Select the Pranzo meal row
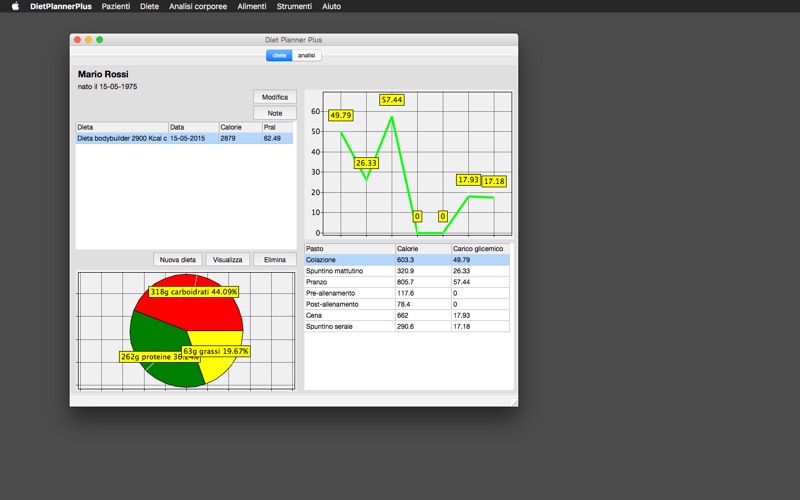This screenshot has width=800, height=500. (407, 282)
